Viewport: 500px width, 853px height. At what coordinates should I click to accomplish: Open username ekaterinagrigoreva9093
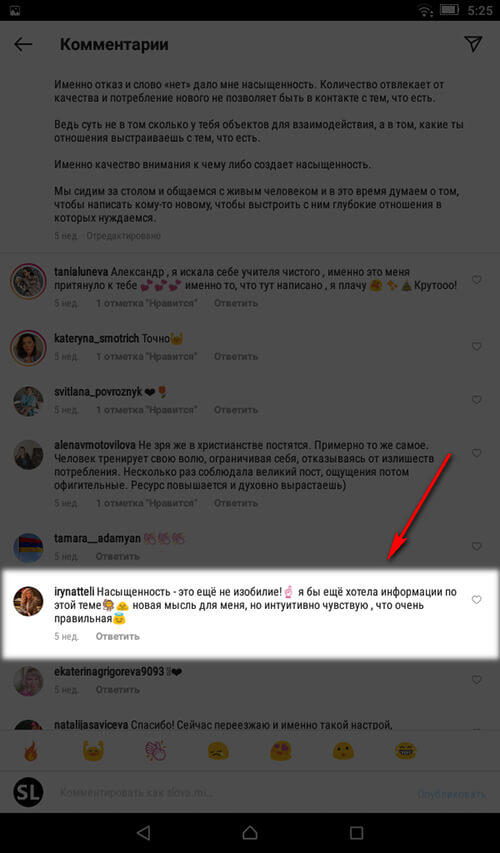coord(109,672)
